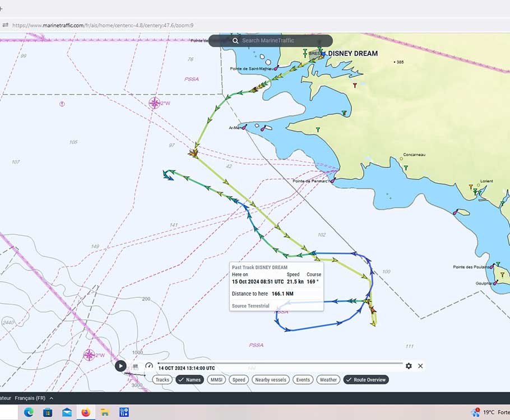Click the "21.5 kn" speed value

tap(295, 282)
